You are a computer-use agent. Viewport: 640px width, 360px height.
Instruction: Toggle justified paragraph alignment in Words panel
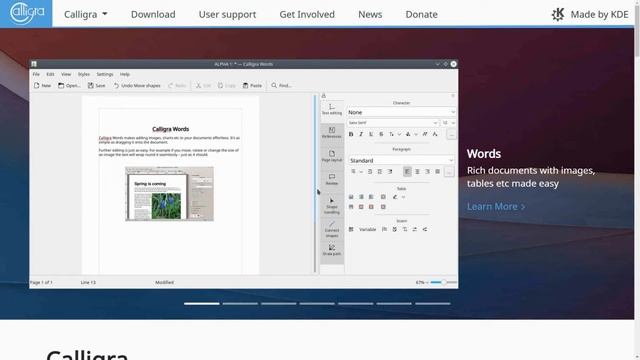pyautogui.click(x=438, y=172)
